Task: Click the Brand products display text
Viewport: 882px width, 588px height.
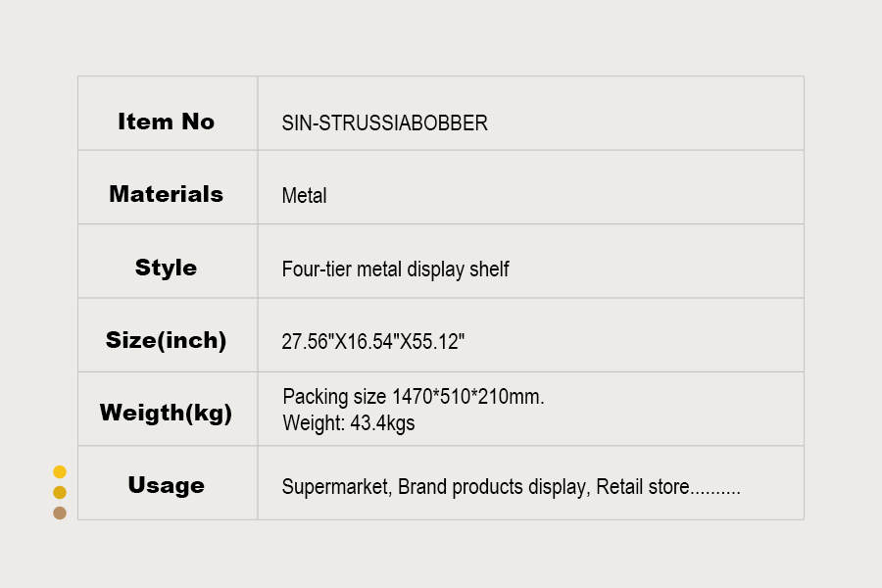Action: pos(491,487)
